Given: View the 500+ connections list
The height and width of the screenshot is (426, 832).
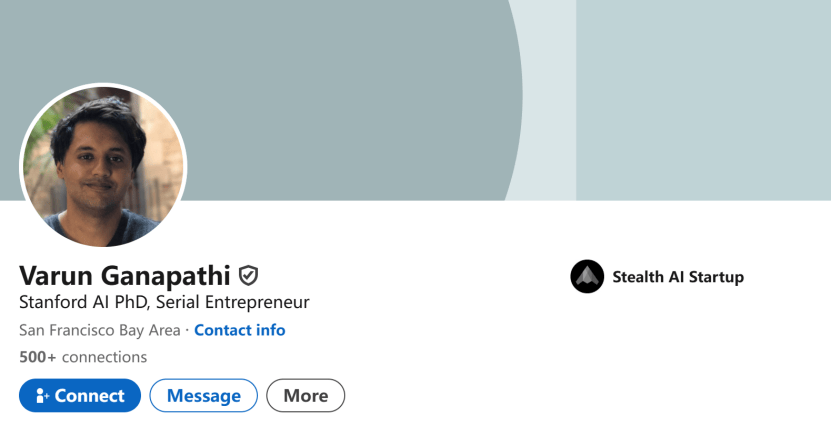Looking at the screenshot, I should pyautogui.click(x=83, y=357).
